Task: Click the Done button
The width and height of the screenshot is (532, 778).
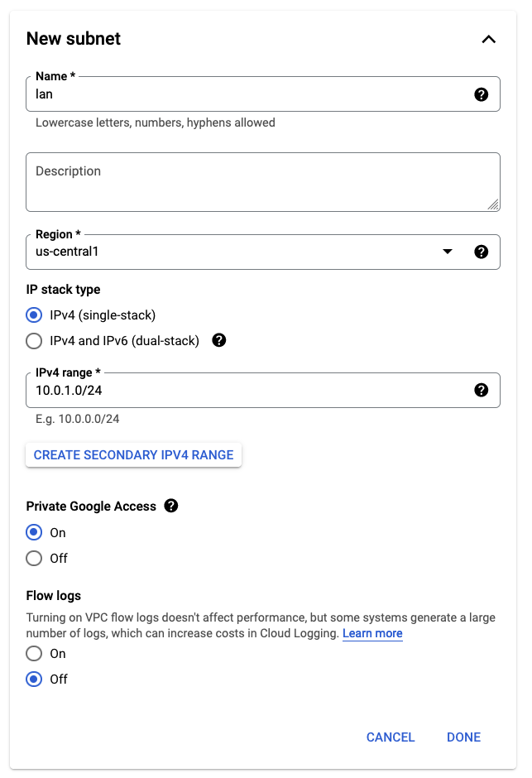Action: [x=463, y=737]
